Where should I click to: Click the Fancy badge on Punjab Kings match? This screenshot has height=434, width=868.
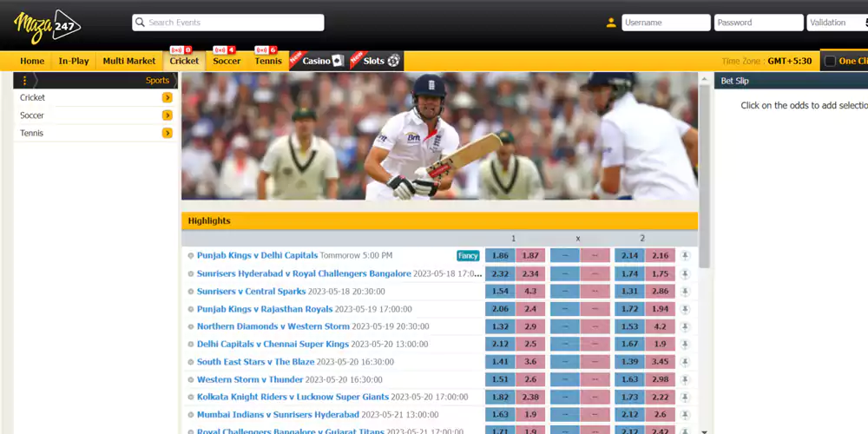point(469,256)
